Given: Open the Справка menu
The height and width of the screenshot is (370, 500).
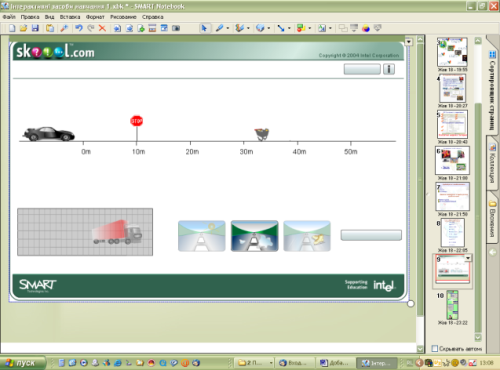Looking at the screenshot, I should click(153, 17).
